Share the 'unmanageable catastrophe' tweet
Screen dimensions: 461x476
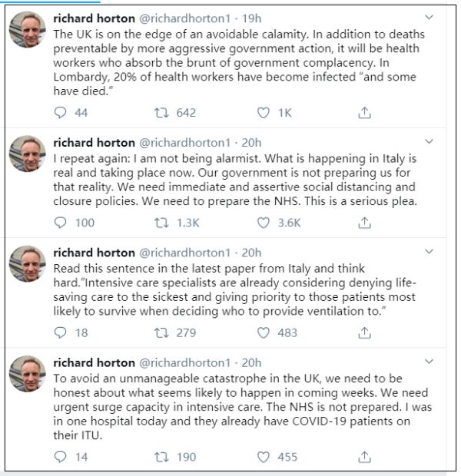click(365, 457)
